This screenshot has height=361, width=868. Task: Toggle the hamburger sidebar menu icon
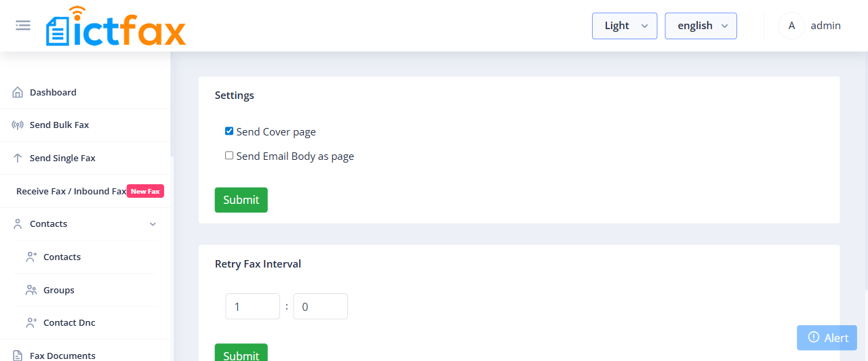[23, 26]
